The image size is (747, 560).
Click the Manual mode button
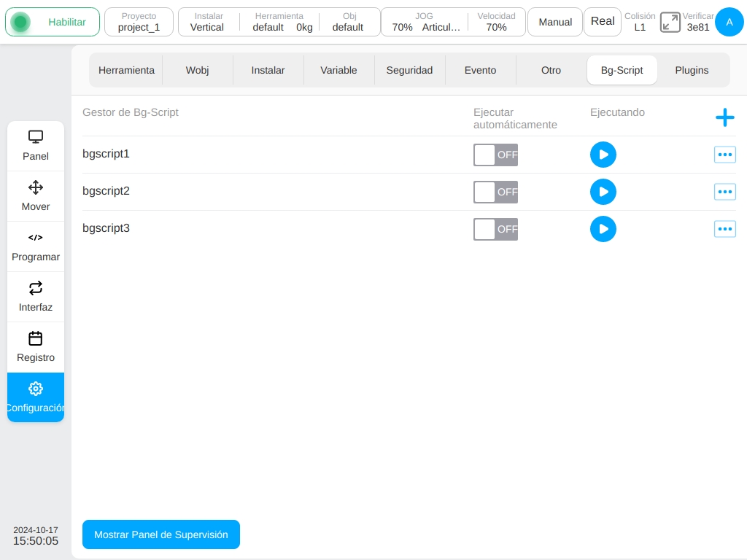coord(555,22)
